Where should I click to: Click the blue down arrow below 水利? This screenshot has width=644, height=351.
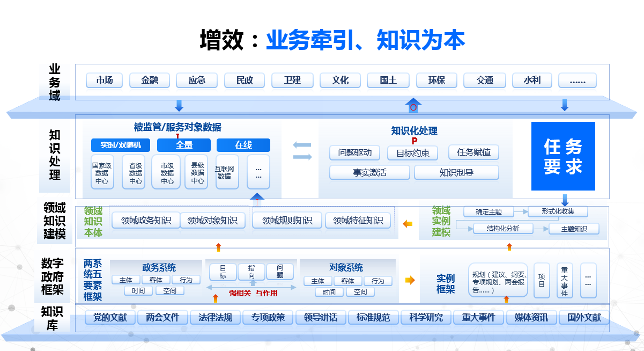tap(564, 105)
